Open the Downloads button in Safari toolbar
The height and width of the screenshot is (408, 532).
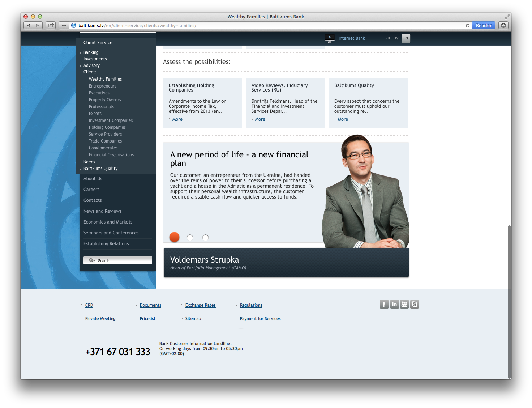click(503, 25)
